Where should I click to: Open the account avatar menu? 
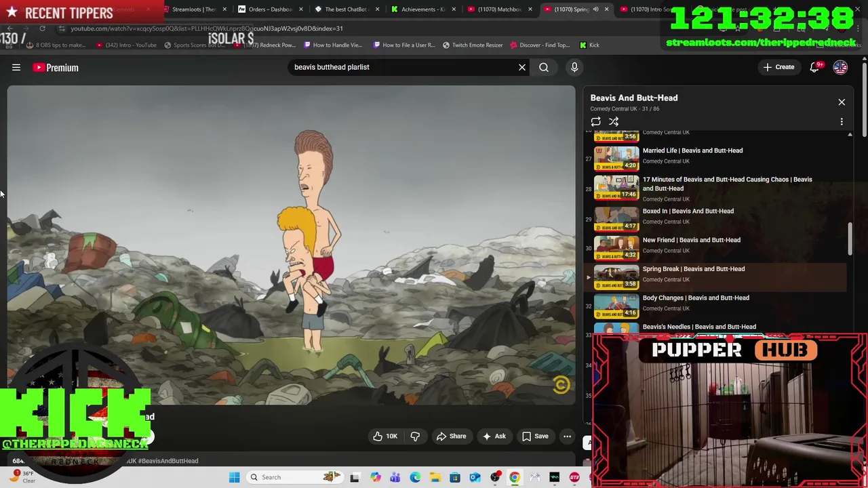tap(840, 67)
